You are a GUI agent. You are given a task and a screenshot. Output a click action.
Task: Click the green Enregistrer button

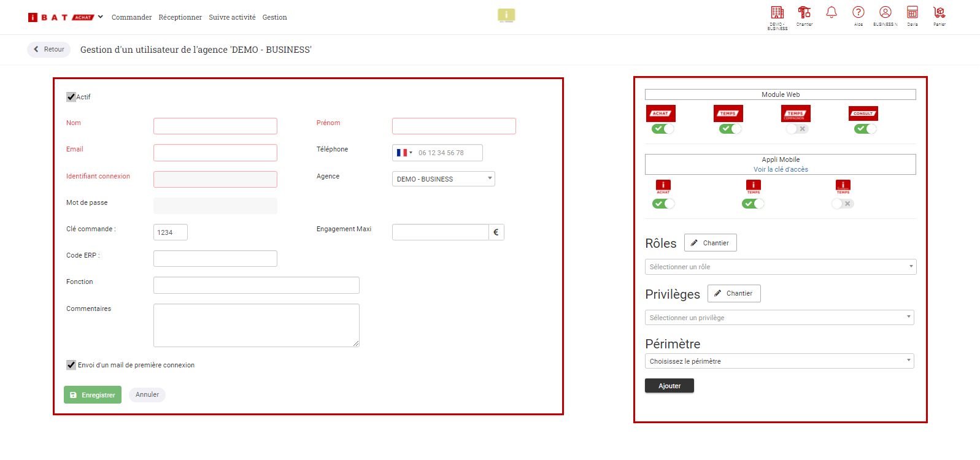point(93,395)
